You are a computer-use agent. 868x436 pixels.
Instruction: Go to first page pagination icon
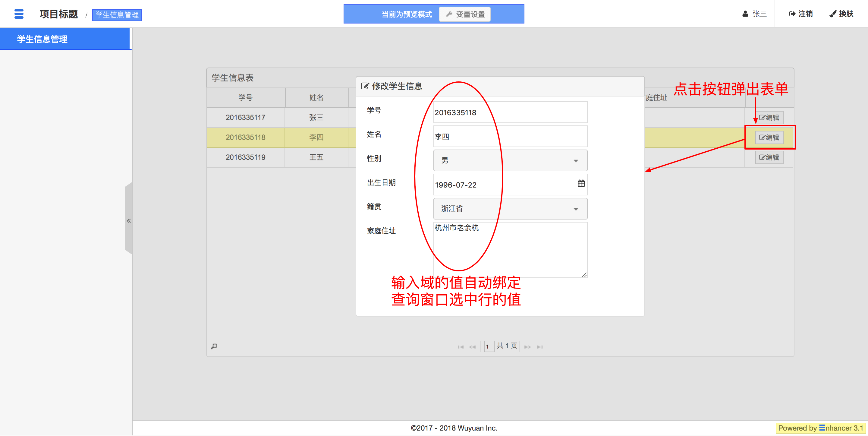coord(461,347)
